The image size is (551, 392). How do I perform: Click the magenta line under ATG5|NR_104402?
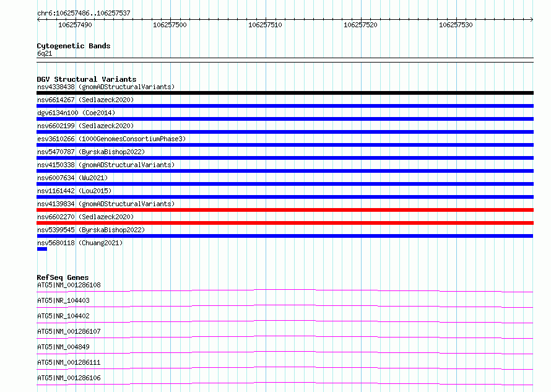285,321
